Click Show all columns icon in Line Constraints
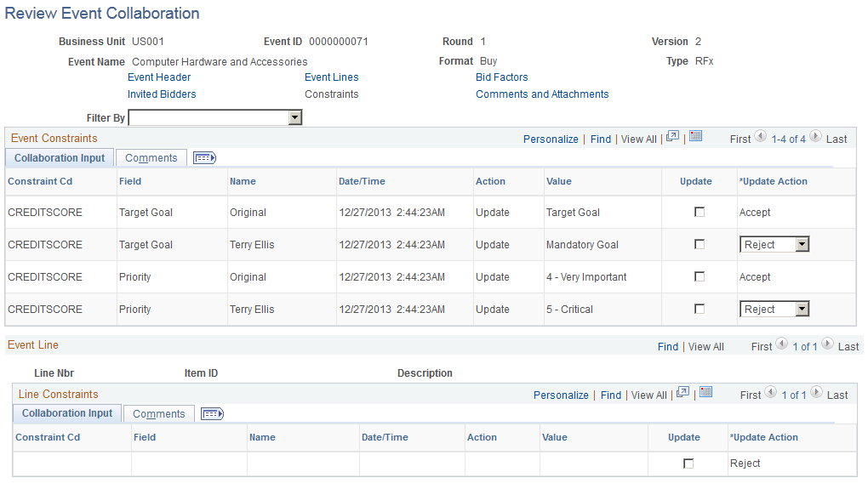 [x=212, y=414]
